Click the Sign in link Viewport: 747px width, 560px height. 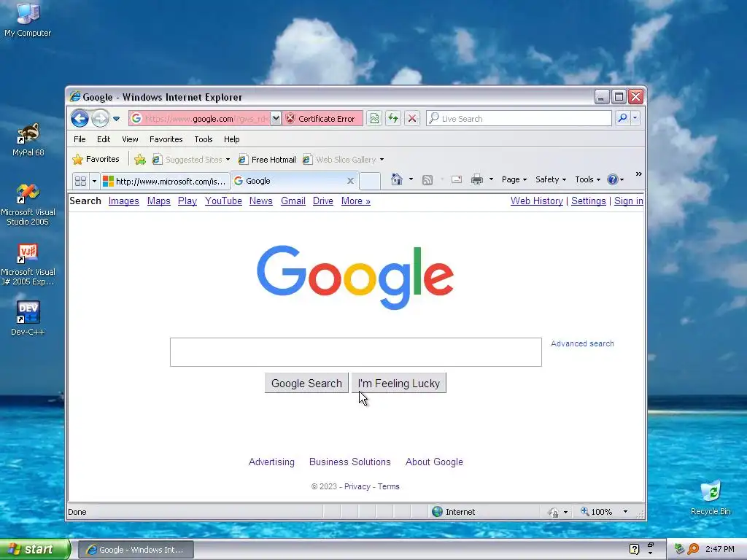pyautogui.click(x=628, y=201)
